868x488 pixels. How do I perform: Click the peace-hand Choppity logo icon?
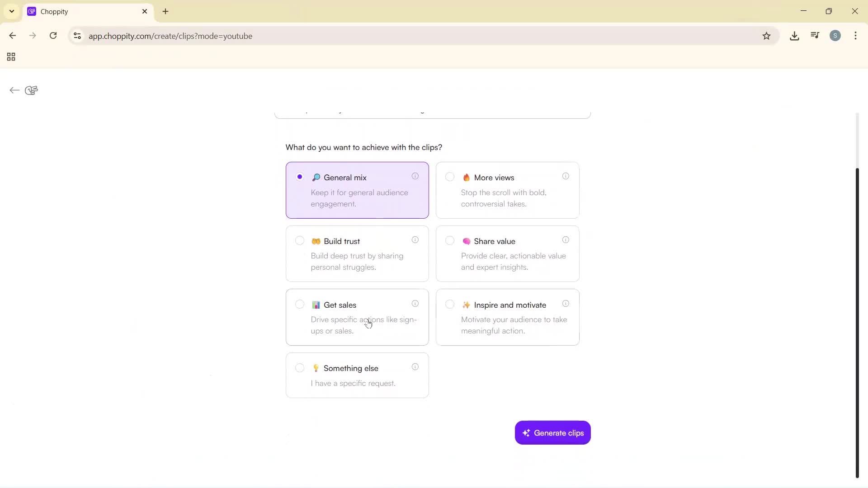point(31,90)
